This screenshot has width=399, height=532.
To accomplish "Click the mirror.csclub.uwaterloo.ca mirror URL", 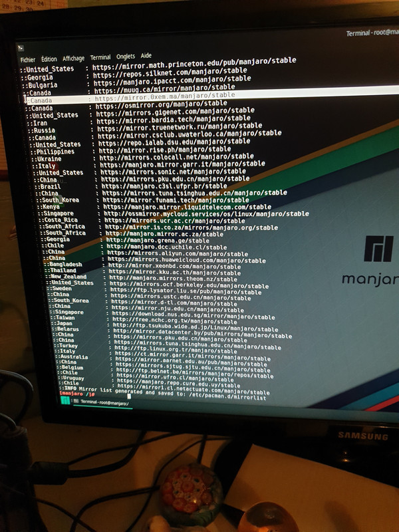I will (190, 134).
